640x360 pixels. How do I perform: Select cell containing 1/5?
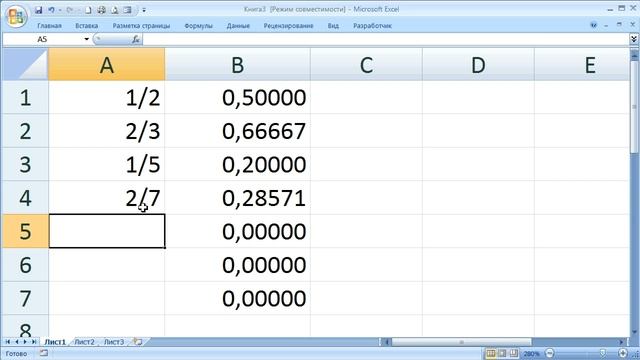tap(107, 164)
